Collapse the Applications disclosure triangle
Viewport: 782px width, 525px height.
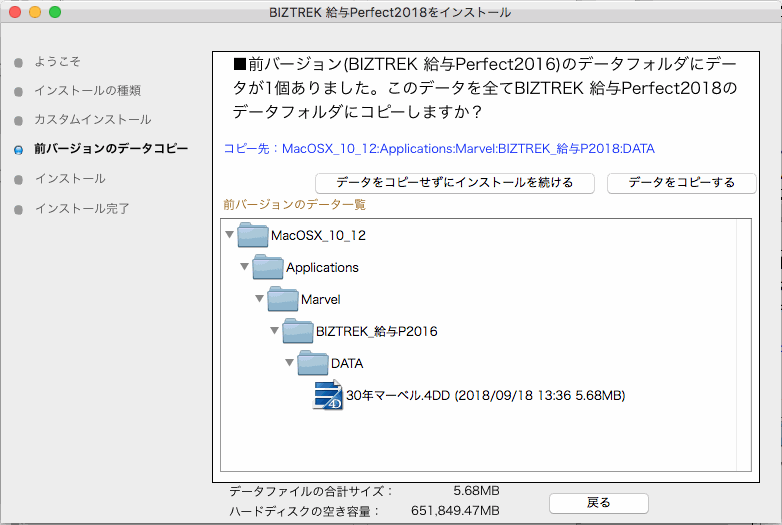(244, 268)
